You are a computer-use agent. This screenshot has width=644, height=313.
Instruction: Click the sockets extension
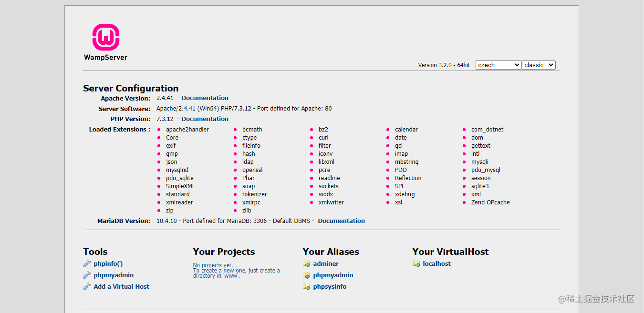[329, 186]
